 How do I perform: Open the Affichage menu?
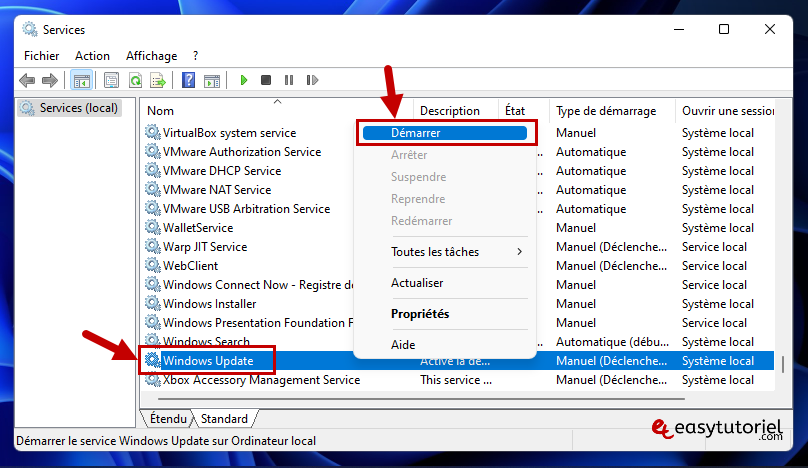coord(152,56)
